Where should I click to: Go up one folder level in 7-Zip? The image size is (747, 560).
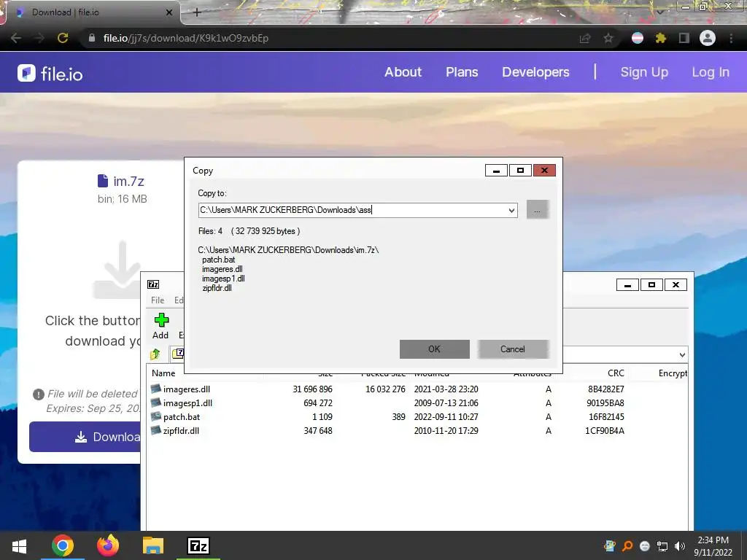pos(155,354)
